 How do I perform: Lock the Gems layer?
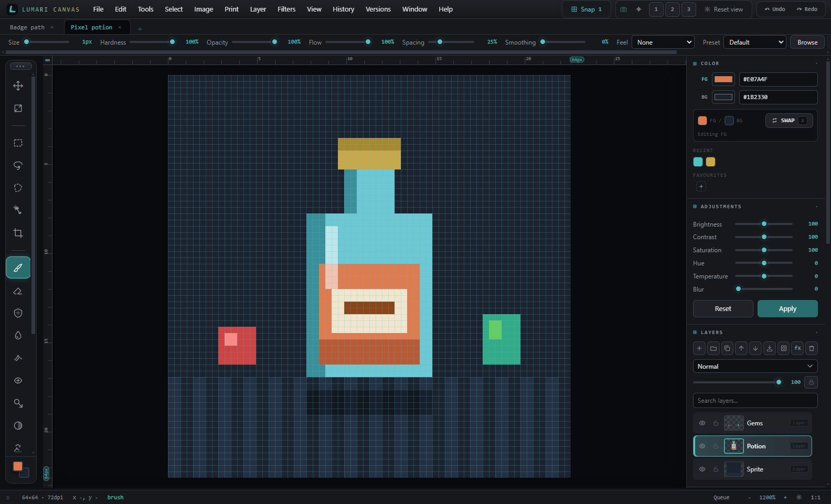click(716, 423)
